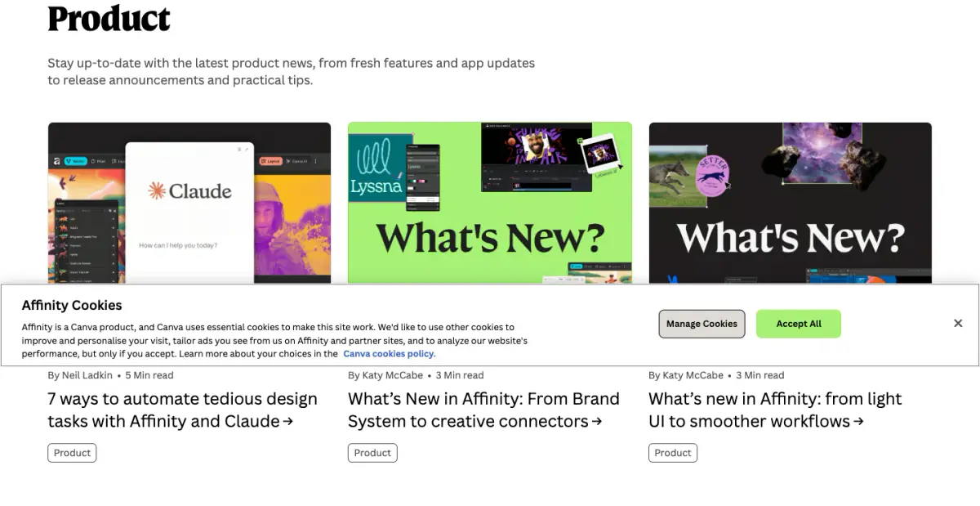This screenshot has width=980, height=506.
Task: Open the Canva cookies policy link
Action: tap(389, 354)
